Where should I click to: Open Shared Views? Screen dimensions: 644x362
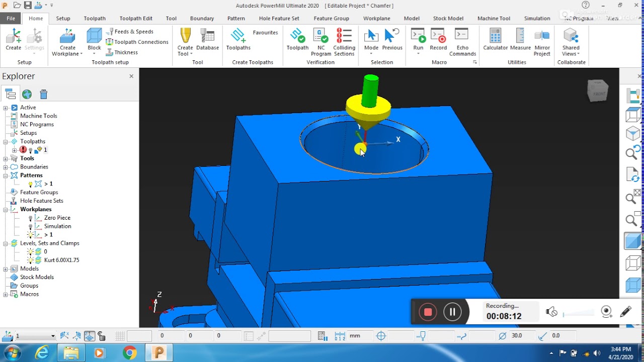pyautogui.click(x=571, y=42)
